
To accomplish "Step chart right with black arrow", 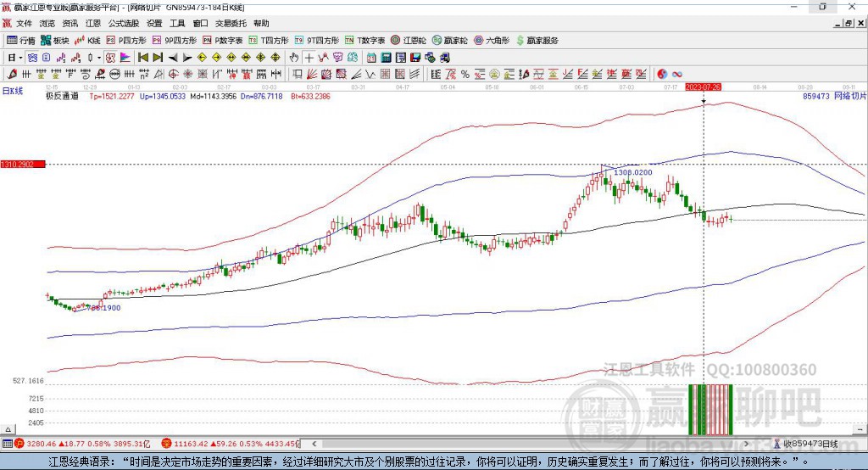I will click(x=187, y=58).
